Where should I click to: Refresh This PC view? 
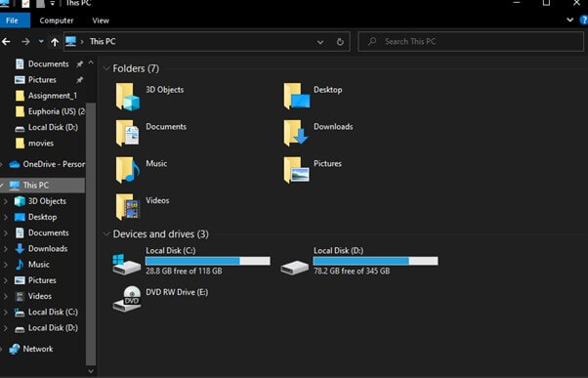pyautogui.click(x=340, y=42)
